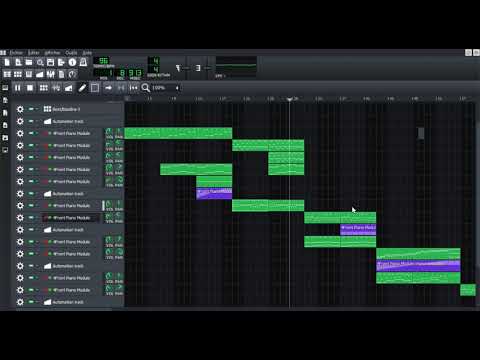480x360 pixels.
Task: Open gear menu for Beat/Bassline 0 track
Action: (20, 109)
